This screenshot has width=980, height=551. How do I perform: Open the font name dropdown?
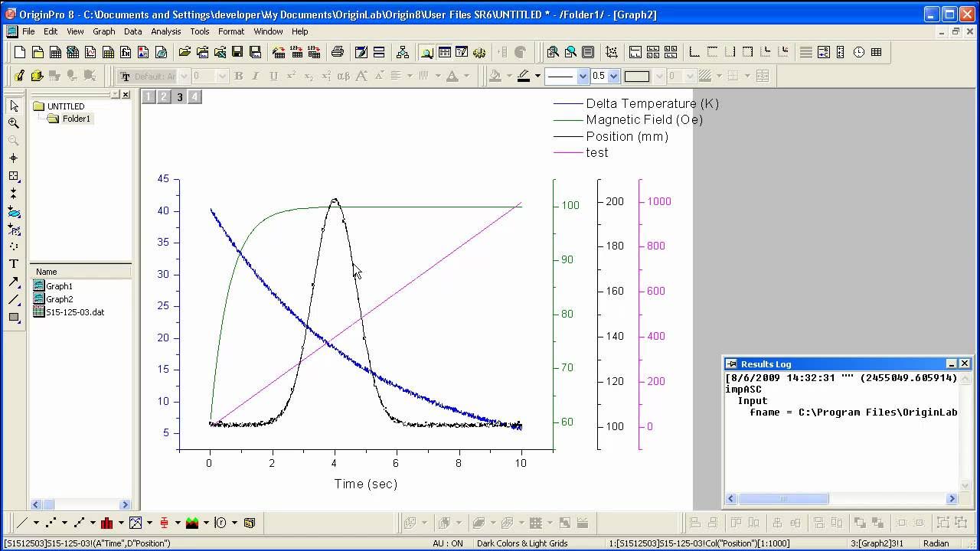[x=184, y=76]
